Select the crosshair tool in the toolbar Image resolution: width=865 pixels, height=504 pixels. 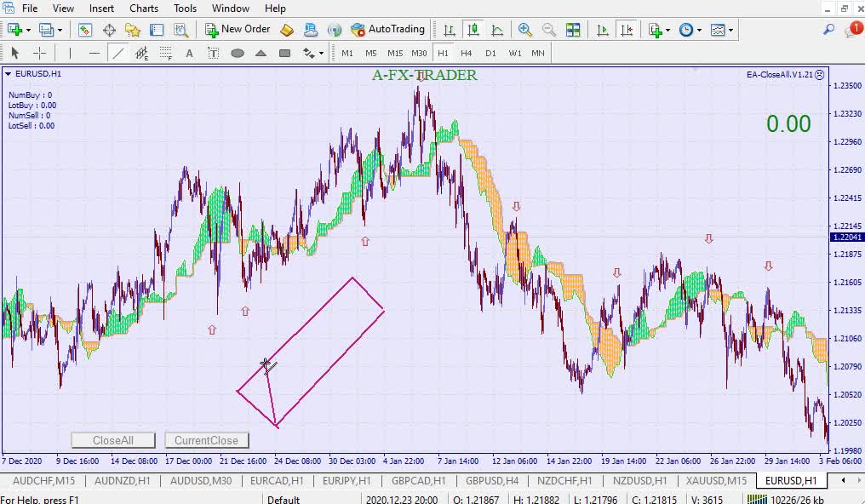[x=39, y=53]
